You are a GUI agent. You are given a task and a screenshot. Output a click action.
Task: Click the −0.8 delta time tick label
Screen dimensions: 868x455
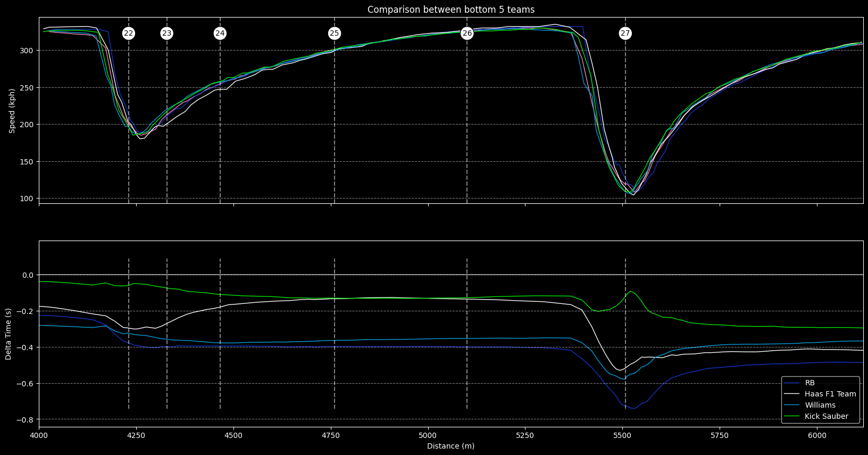click(x=26, y=420)
